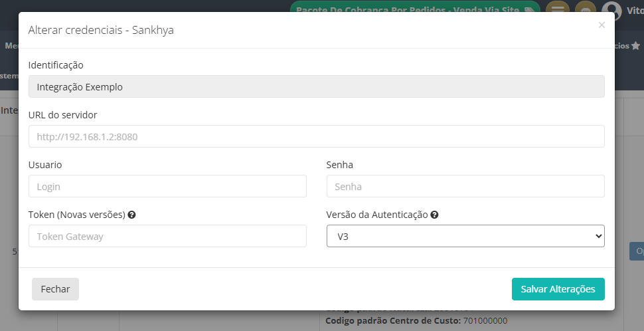The width and height of the screenshot is (644, 331).
Task: Open the chat bubble icon in header
Action: (x=585, y=9)
